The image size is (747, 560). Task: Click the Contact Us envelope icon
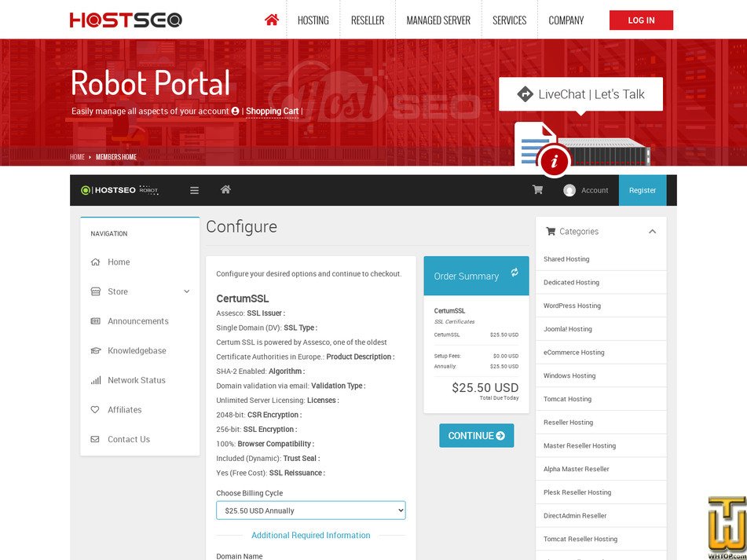(94, 439)
